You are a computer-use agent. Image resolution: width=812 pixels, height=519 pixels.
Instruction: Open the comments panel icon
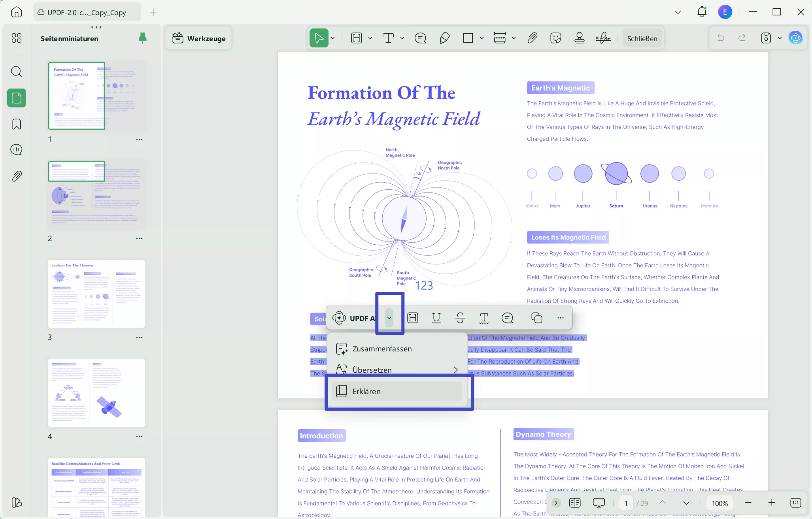pos(16,149)
